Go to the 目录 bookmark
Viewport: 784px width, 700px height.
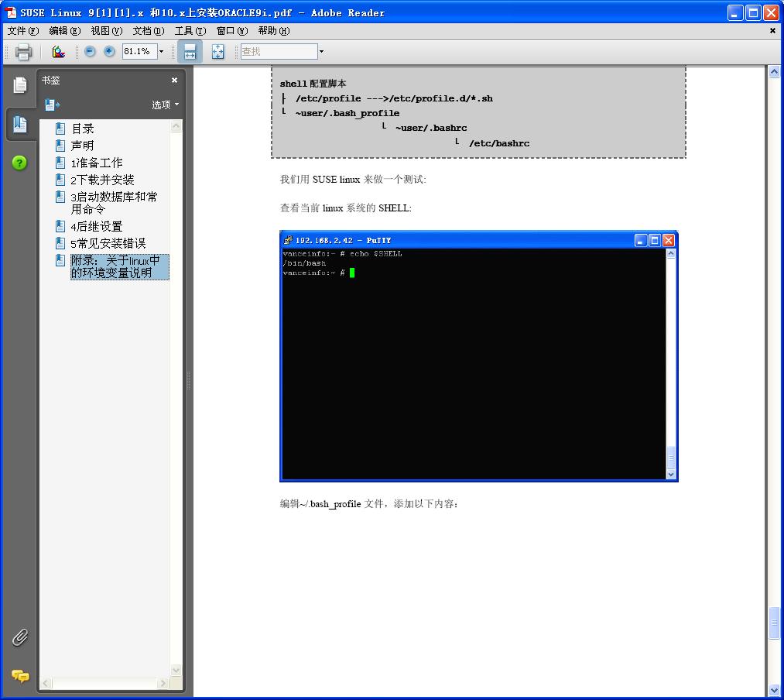point(83,129)
